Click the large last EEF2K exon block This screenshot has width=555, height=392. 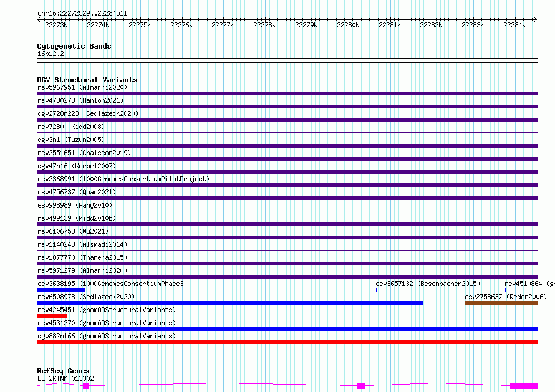click(524, 386)
